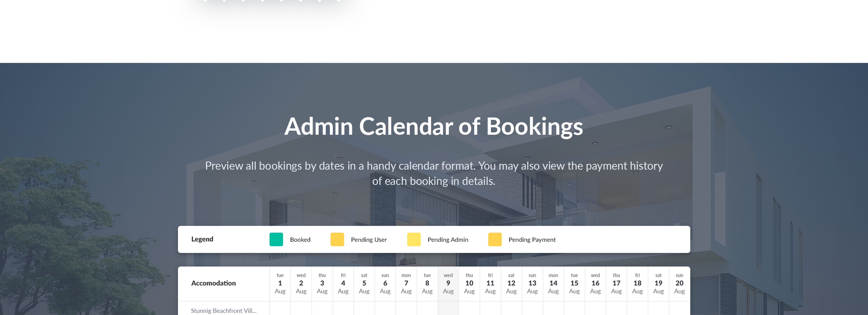Select the sun 6 Aug date header

tap(385, 283)
